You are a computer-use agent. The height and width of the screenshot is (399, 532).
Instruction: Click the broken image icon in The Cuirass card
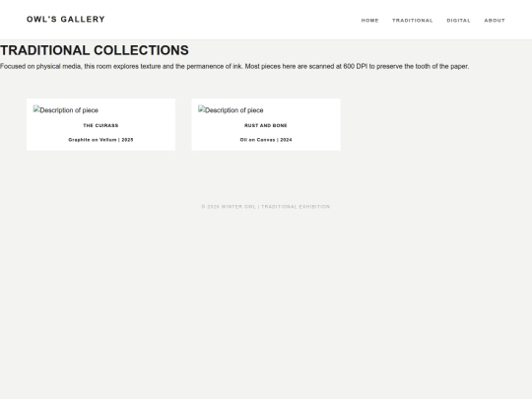click(36, 109)
